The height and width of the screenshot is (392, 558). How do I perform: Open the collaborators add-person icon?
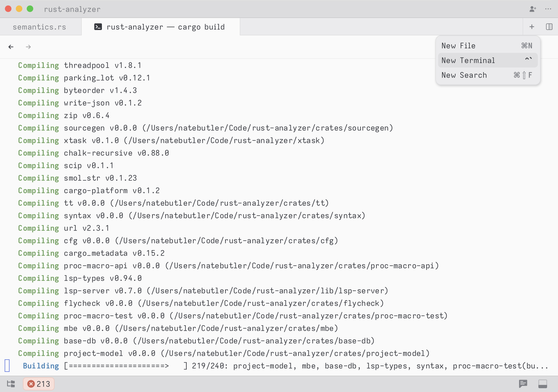(533, 9)
